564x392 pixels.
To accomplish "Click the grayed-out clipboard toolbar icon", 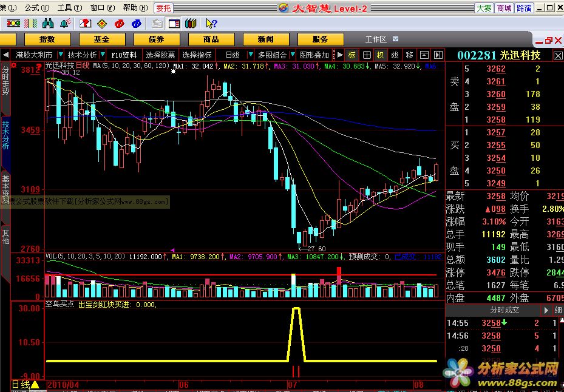I will [x=157, y=24].
